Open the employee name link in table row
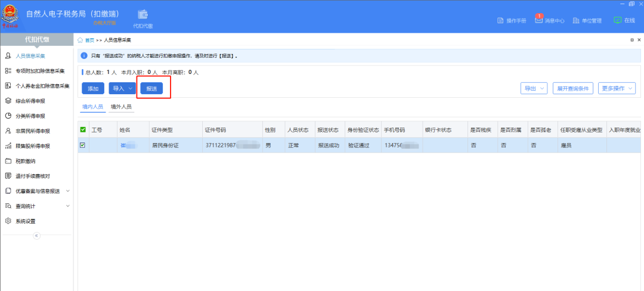The height and width of the screenshot is (291, 644). point(129,145)
